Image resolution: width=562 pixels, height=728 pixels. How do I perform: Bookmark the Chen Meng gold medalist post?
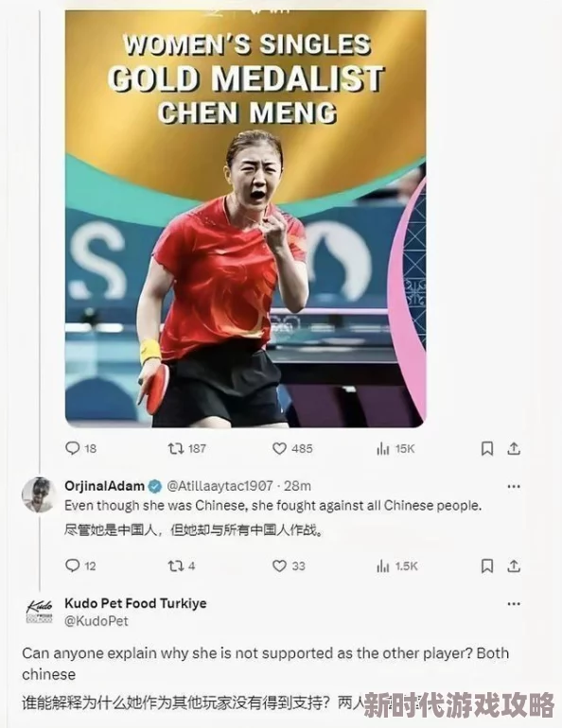pyautogui.click(x=486, y=448)
